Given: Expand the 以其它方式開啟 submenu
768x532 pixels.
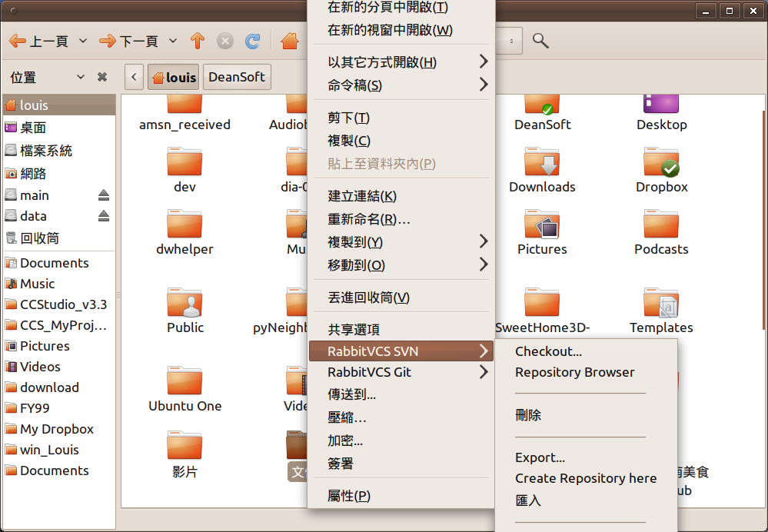Looking at the screenshot, I should (401, 62).
